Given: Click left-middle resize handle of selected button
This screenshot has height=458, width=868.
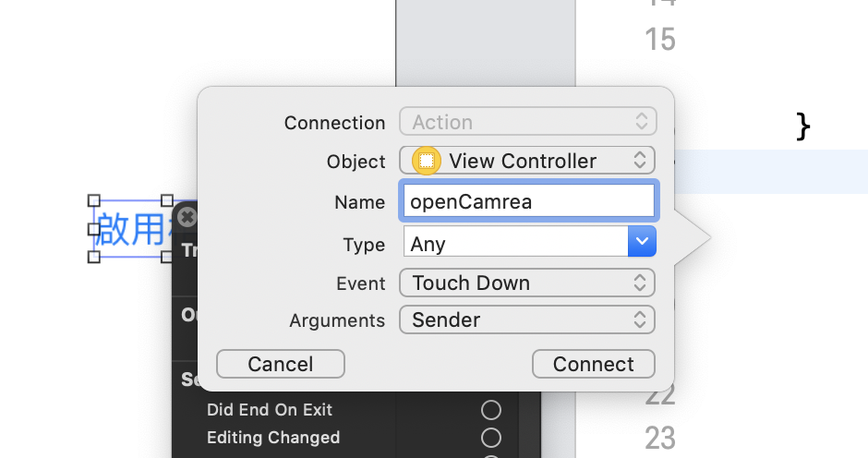Looking at the screenshot, I should click(x=93, y=229).
